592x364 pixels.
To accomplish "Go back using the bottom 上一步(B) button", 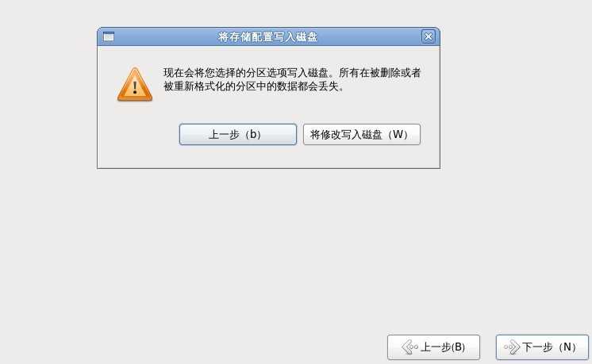I will [433, 347].
